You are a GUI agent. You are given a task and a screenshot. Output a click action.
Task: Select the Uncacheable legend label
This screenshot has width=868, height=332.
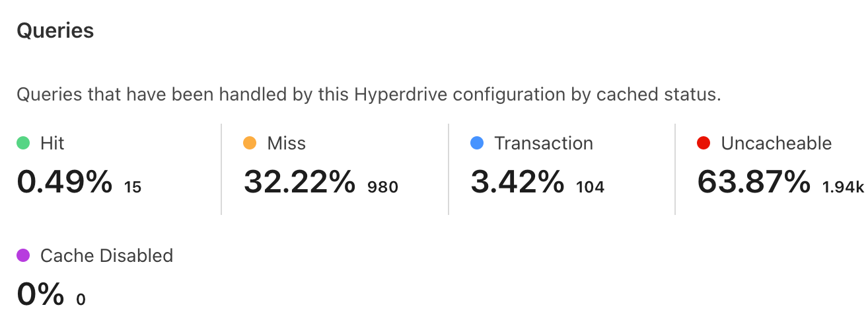(x=776, y=143)
